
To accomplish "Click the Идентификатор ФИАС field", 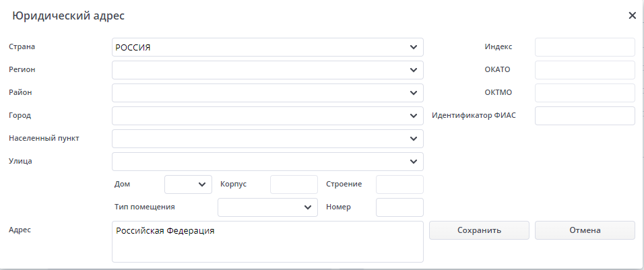I will pyautogui.click(x=585, y=116).
